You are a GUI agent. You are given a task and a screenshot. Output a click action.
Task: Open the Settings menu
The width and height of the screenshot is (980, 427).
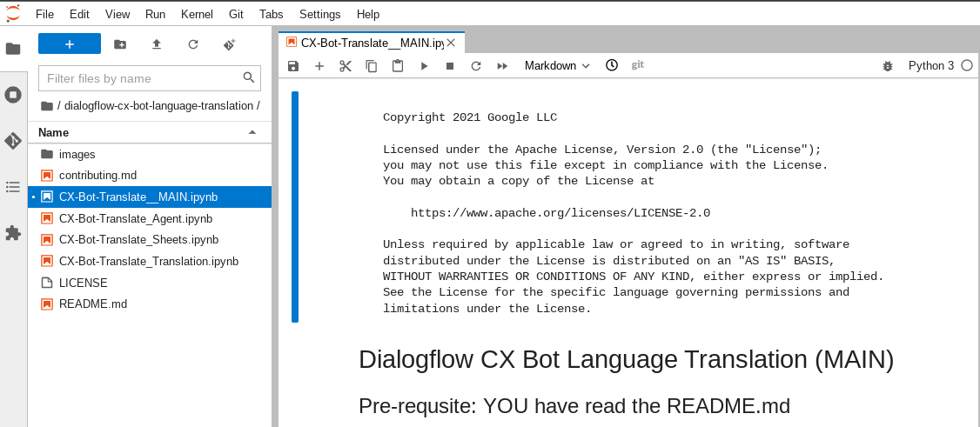click(320, 14)
